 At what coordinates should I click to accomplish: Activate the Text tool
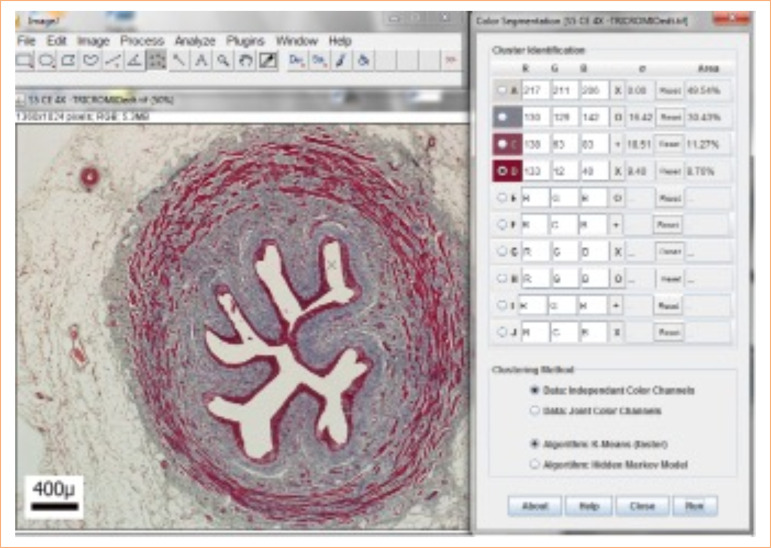pos(201,61)
